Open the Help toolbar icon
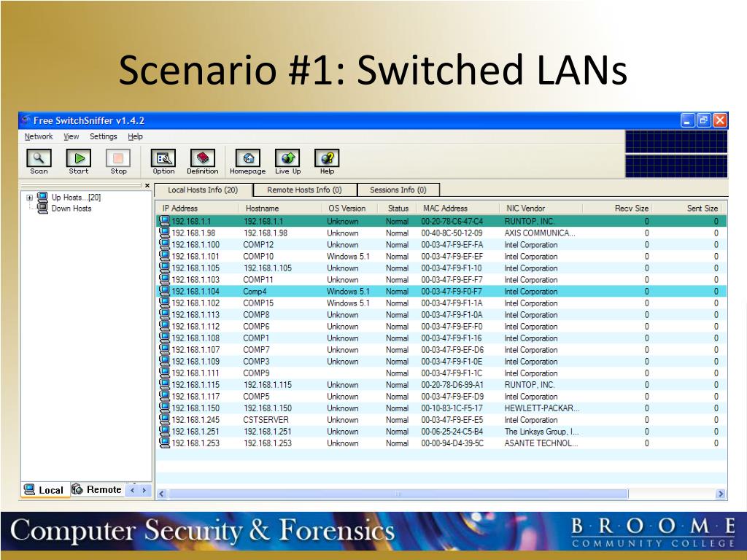Screen dimensions: 747x560 point(327,158)
